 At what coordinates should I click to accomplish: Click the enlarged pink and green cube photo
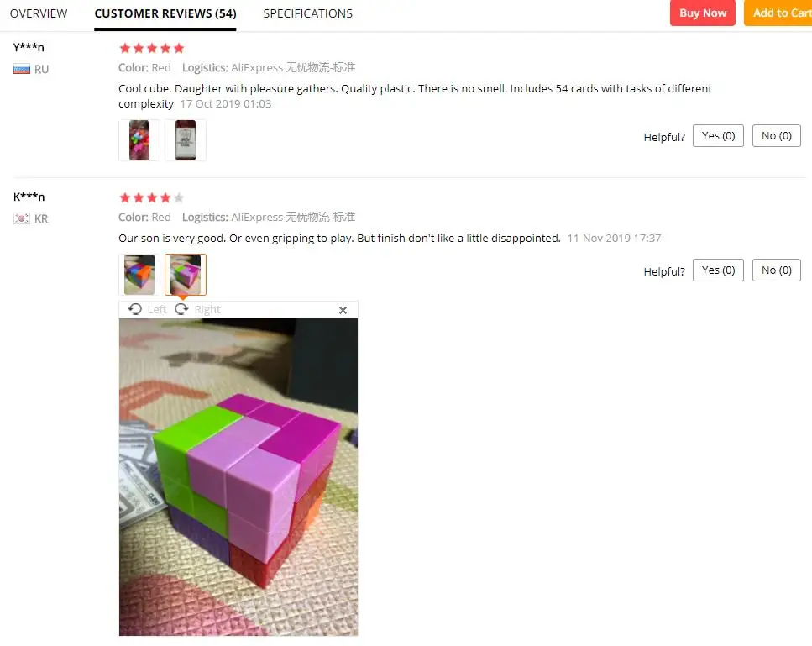(238, 477)
